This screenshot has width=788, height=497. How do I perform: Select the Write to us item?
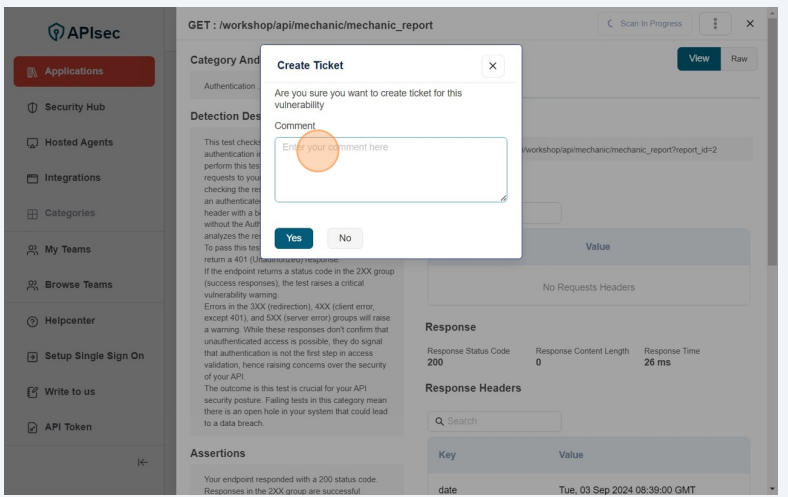coord(69,392)
